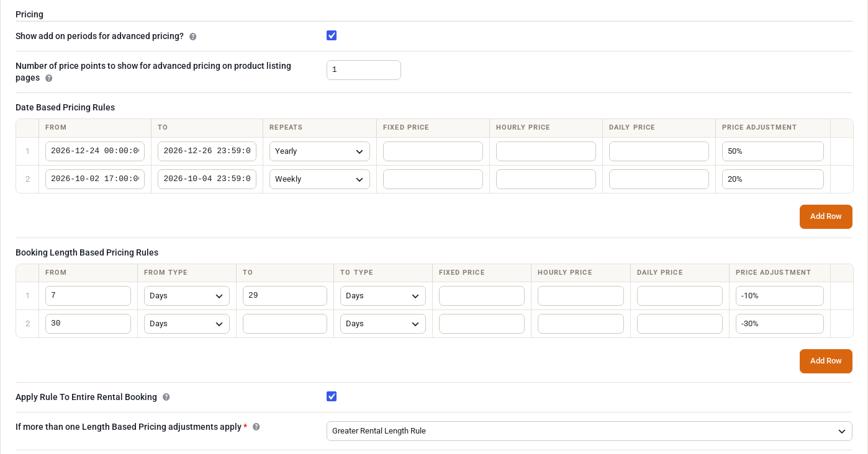The image size is (868, 454).
Task: Edit the 20% price adjustment field
Action: tap(773, 179)
